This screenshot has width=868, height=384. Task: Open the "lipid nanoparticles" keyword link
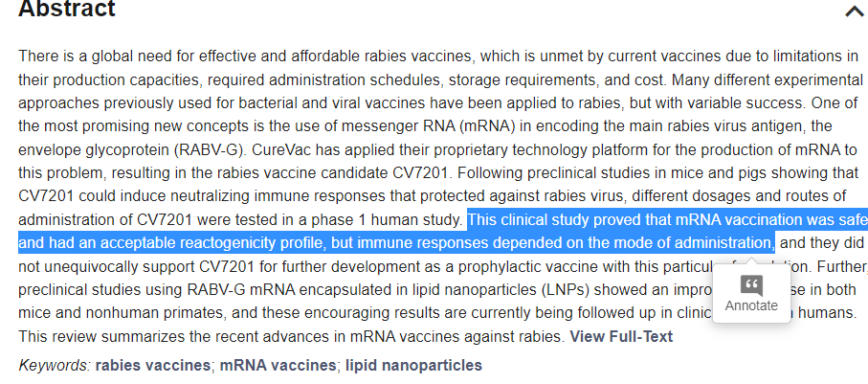pyautogui.click(x=413, y=365)
